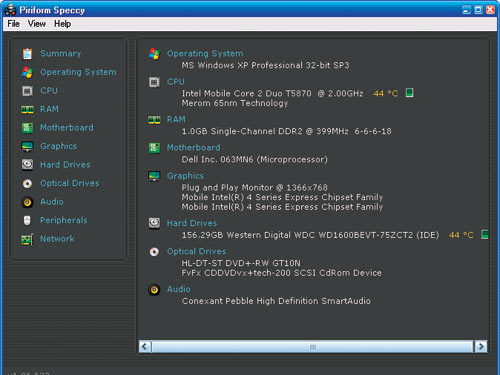500x375 pixels.
Task: Click the Operating System Windows flag sidebar icon
Action: click(x=27, y=72)
